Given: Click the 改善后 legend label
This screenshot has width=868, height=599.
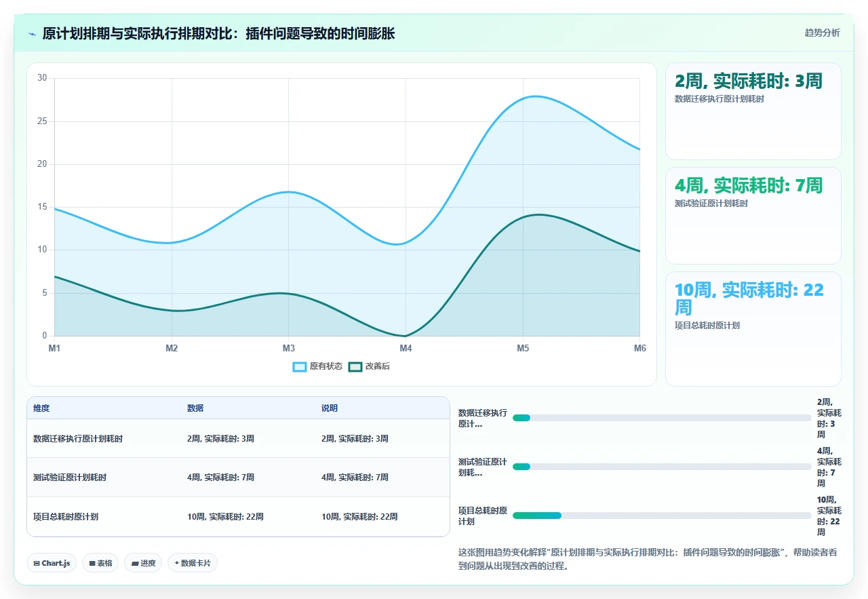Looking at the screenshot, I should coord(378,366).
